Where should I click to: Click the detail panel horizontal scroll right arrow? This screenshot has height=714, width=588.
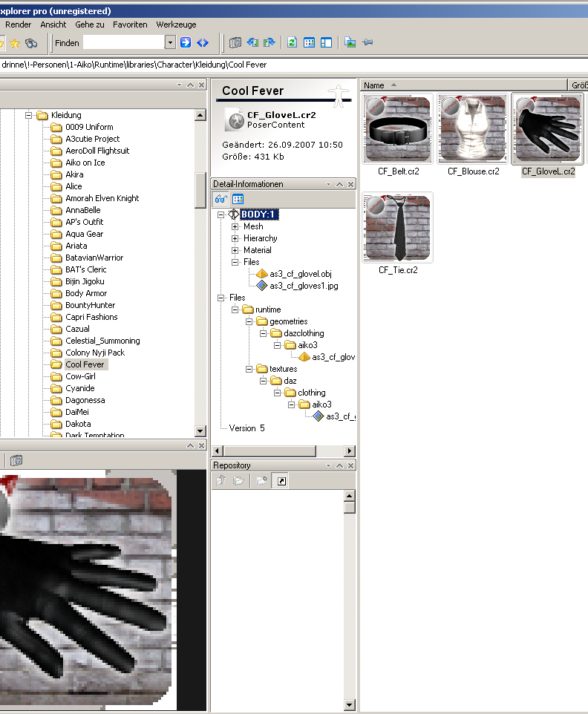(x=350, y=451)
